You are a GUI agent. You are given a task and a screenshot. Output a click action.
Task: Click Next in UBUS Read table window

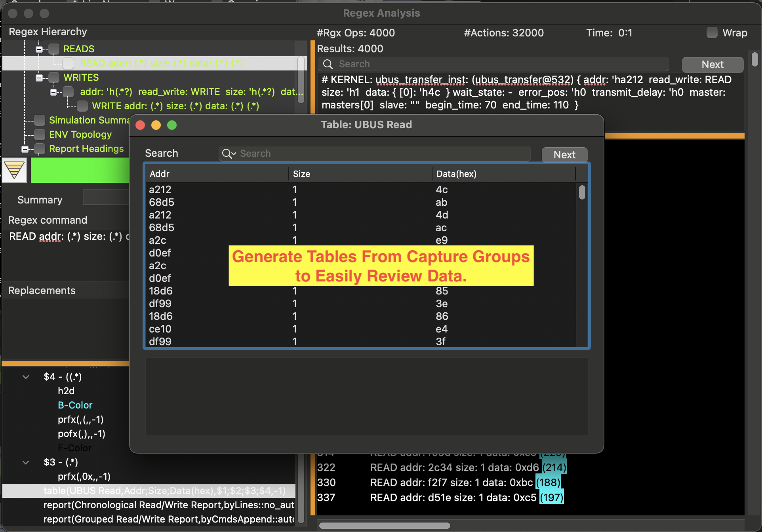[564, 155]
